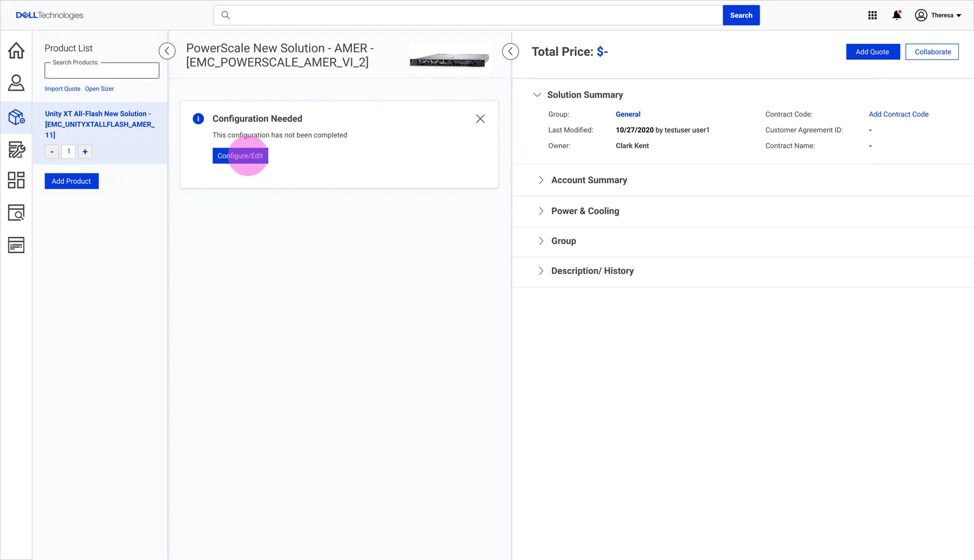
Task: Focus the Search Products field
Action: pos(102,71)
